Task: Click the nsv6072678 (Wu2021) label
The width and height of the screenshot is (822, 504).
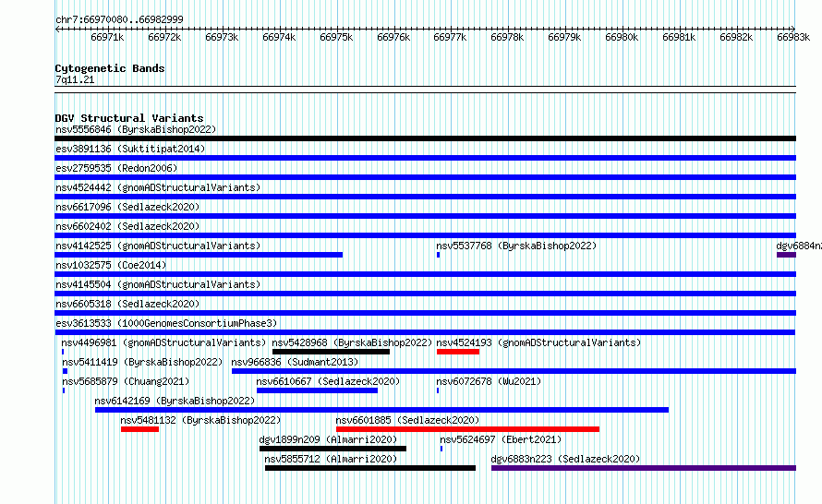Action: (x=489, y=381)
